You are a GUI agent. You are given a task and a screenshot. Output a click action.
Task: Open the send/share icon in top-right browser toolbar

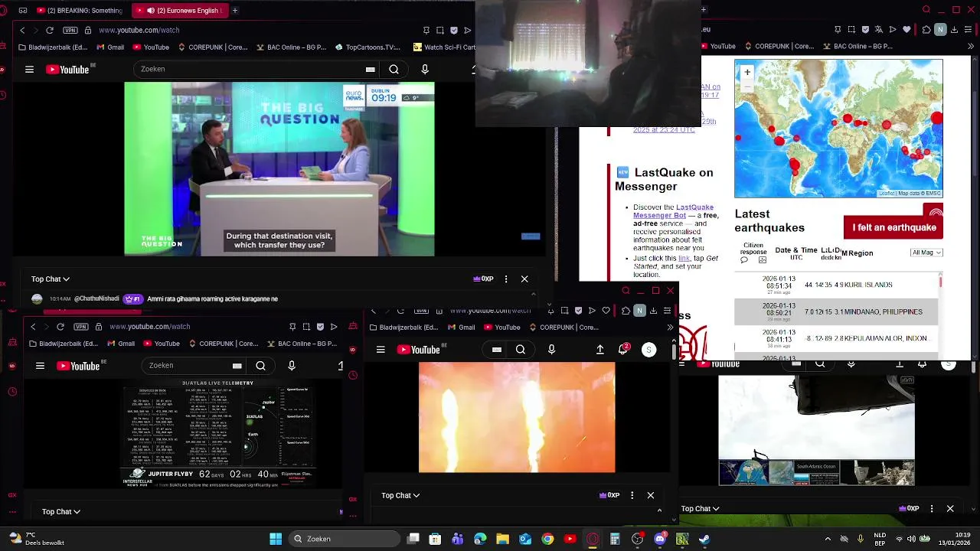[893, 30]
